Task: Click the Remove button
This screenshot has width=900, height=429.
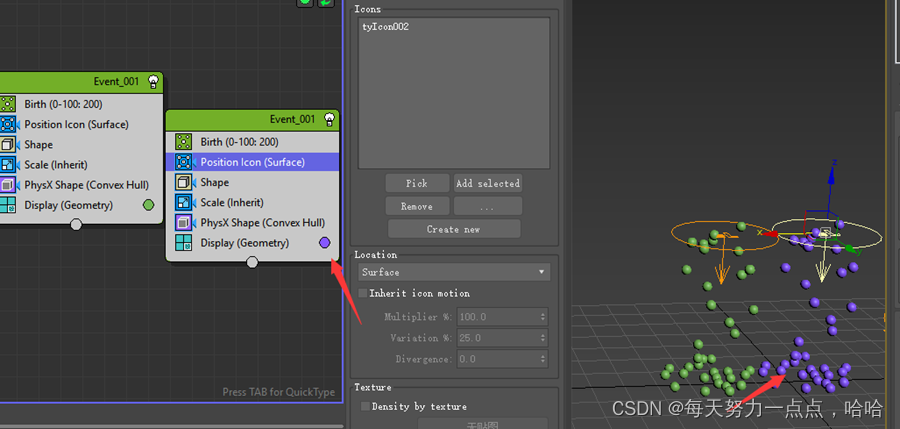Action: [417, 206]
